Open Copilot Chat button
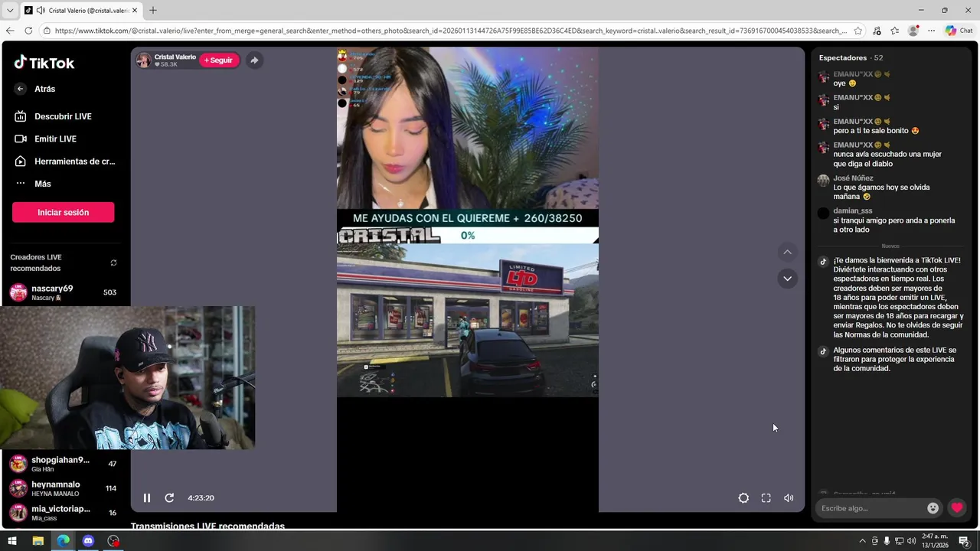This screenshot has height=551, width=980. tap(959, 31)
